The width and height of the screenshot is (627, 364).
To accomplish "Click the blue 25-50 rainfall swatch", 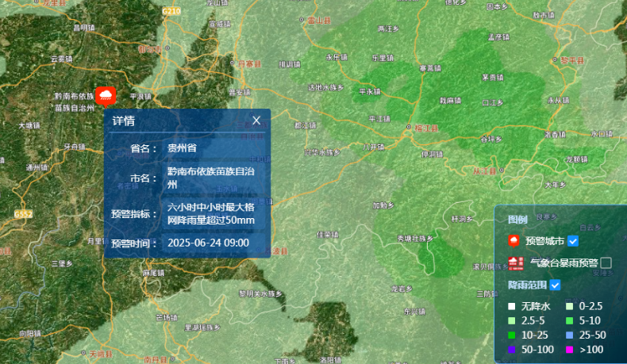I will [x=569, y=335].
